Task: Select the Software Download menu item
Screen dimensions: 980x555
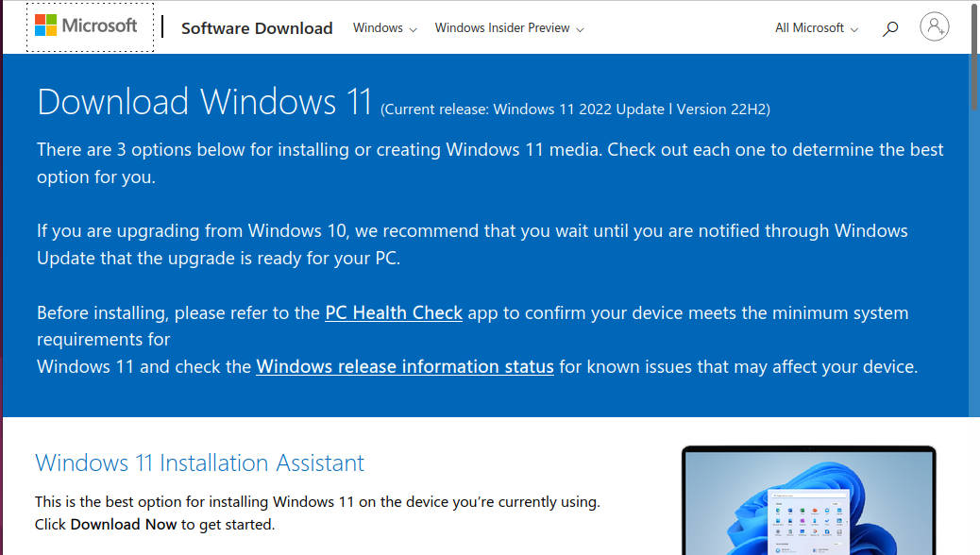Action: (x=257, y=28)
